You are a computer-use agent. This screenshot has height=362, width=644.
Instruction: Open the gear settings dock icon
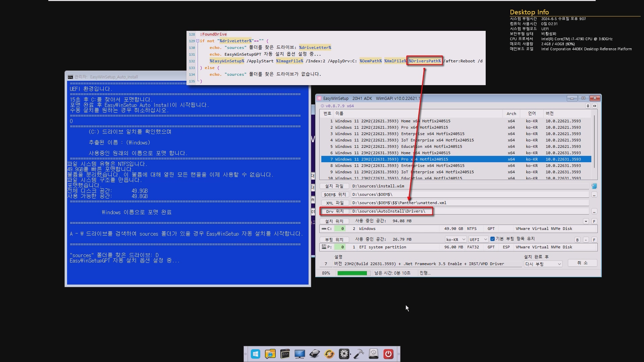coord(344,354)
